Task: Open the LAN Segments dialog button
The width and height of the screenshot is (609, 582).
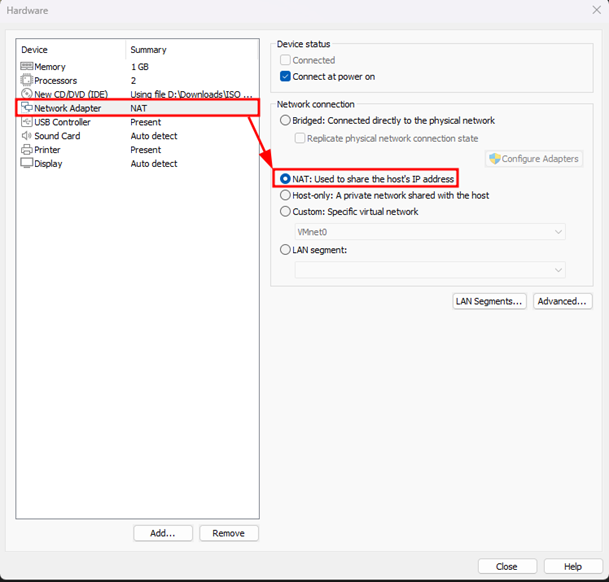Action: (489, 301)
